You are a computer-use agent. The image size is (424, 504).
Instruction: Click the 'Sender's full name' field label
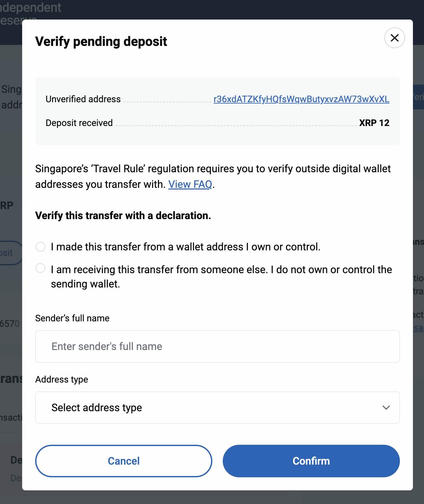[72, 318]
